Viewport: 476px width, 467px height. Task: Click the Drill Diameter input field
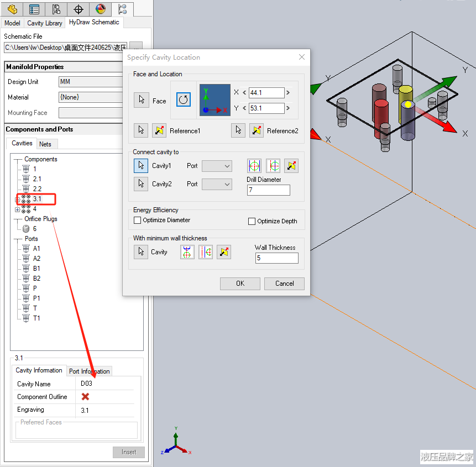click(x=268, y=190)
